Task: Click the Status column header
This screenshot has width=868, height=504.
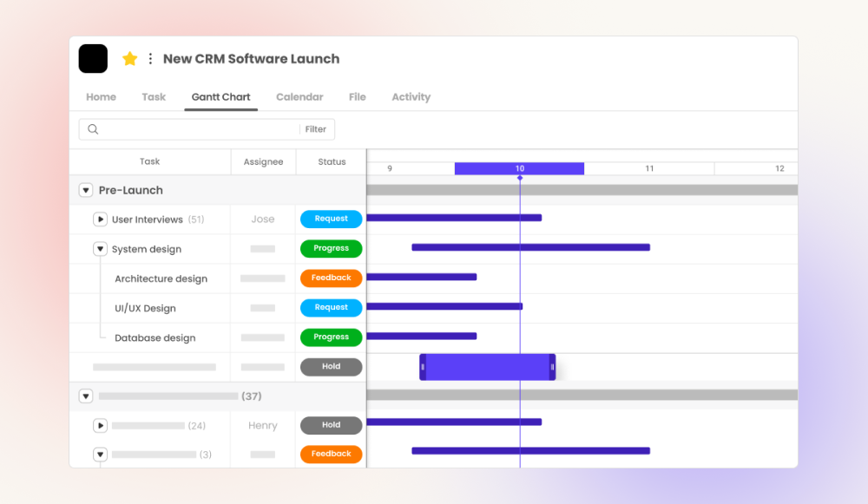Action: tap(332, 161)
